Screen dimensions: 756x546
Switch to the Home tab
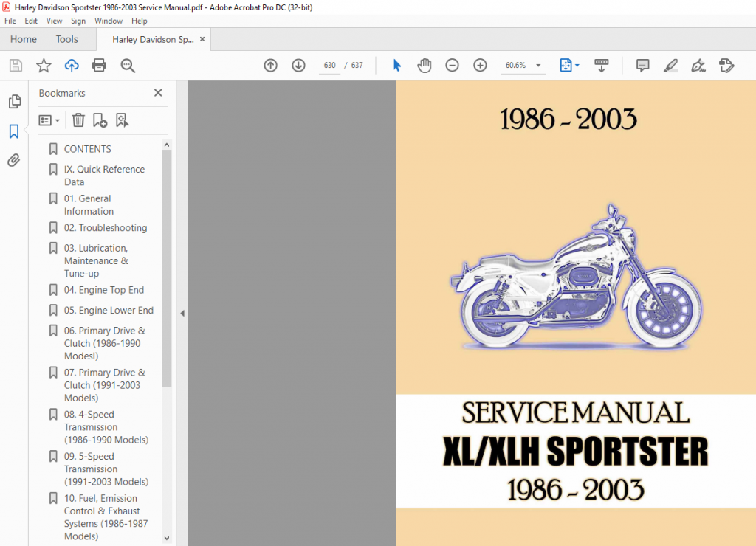click(x=24, y=39)
